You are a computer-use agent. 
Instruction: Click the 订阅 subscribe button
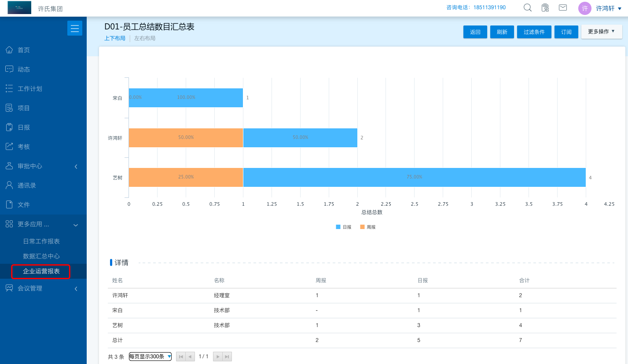pyautogui.click(x=566, y=32)
